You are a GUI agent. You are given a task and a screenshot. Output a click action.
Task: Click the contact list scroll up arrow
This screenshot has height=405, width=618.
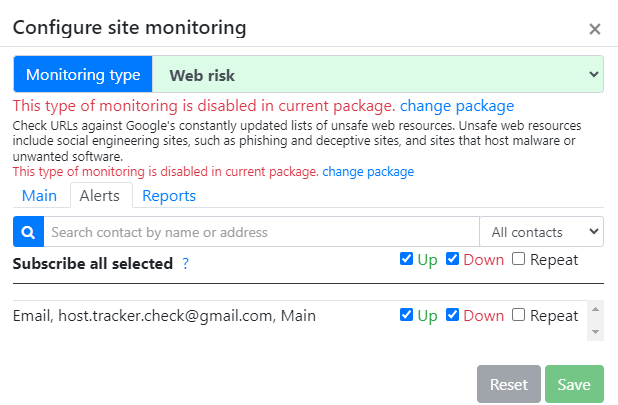[x=596, y=309]
